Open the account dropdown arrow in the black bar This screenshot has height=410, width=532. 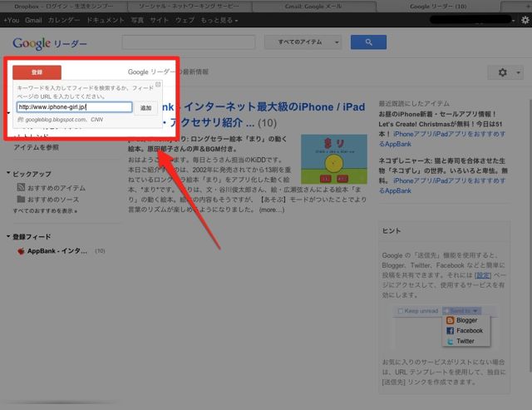coord(514,20)
